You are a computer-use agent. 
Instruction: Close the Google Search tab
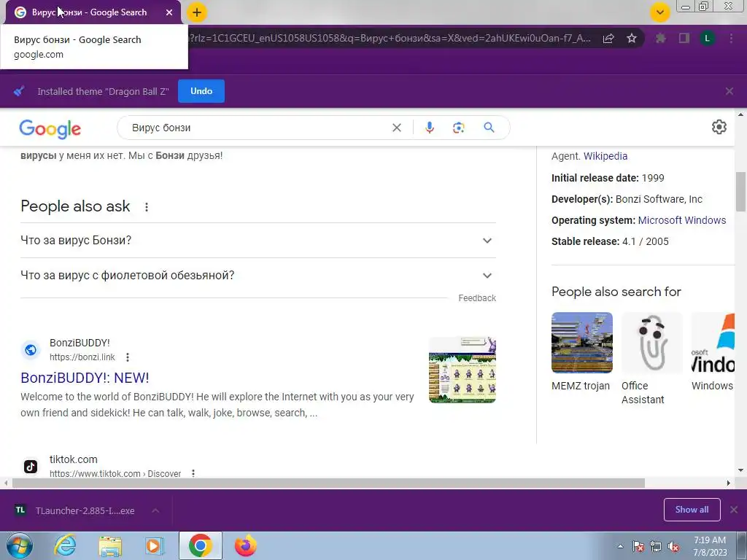(169, 12)
